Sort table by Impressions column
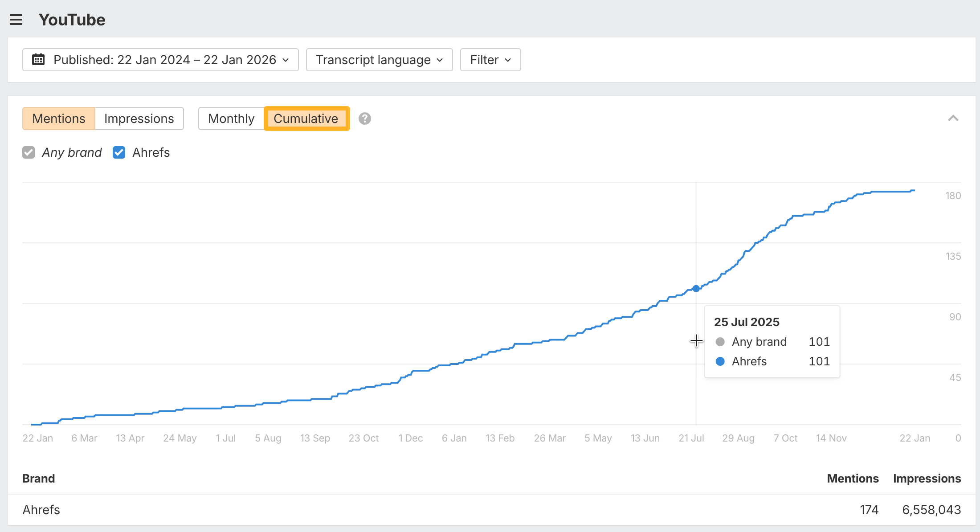The width and height of the screenshot is (980, 532). (x=927, y=479)
